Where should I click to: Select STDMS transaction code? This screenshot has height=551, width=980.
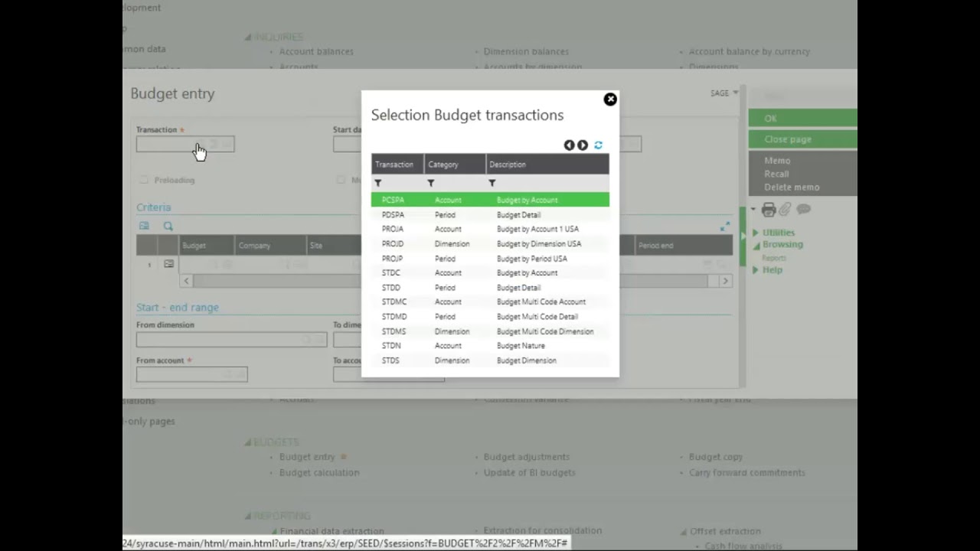click(394, 331)
